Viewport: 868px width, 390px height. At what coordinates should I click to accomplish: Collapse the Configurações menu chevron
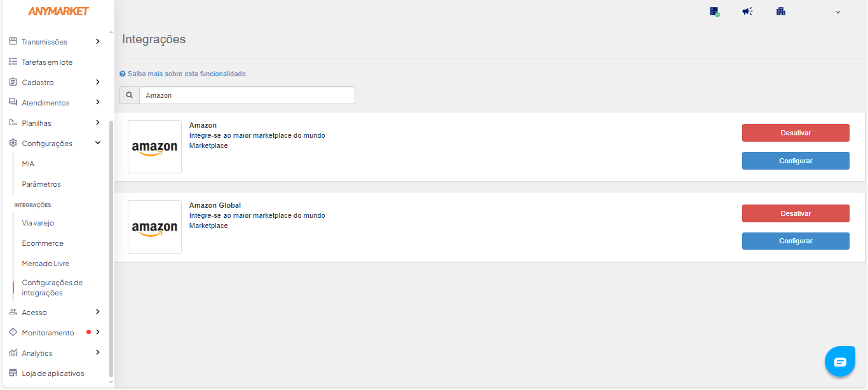pos(98,143)
